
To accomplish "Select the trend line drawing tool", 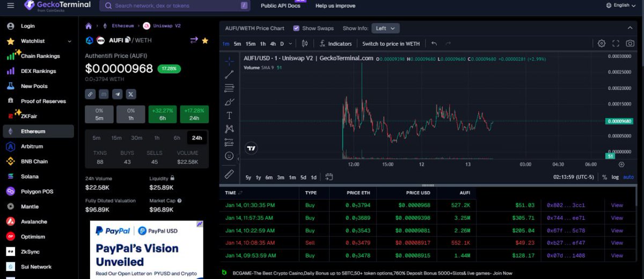I will [x=229, y=75].
